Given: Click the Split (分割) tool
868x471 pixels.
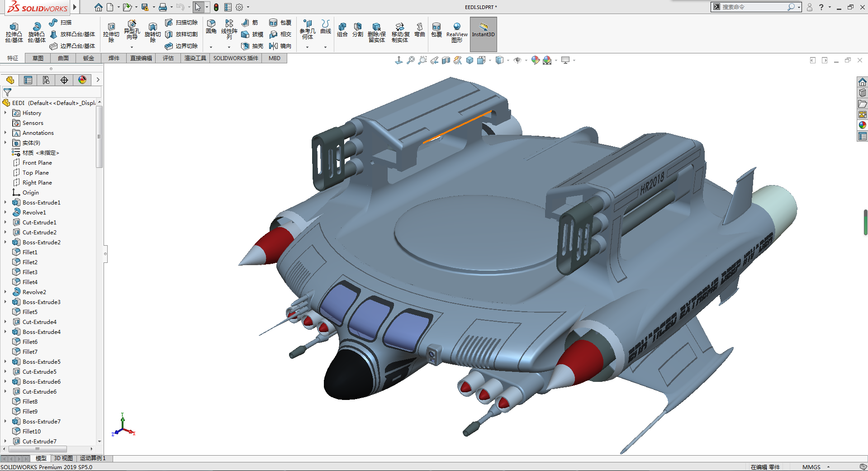Looking at the screenshot, I should pos(358,30).
